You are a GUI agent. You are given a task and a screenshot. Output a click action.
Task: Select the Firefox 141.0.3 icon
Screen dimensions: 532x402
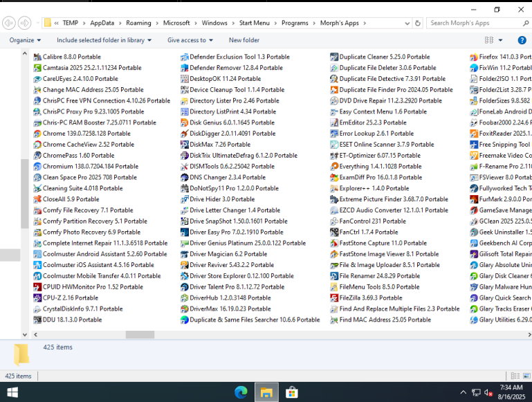point(474,57)
